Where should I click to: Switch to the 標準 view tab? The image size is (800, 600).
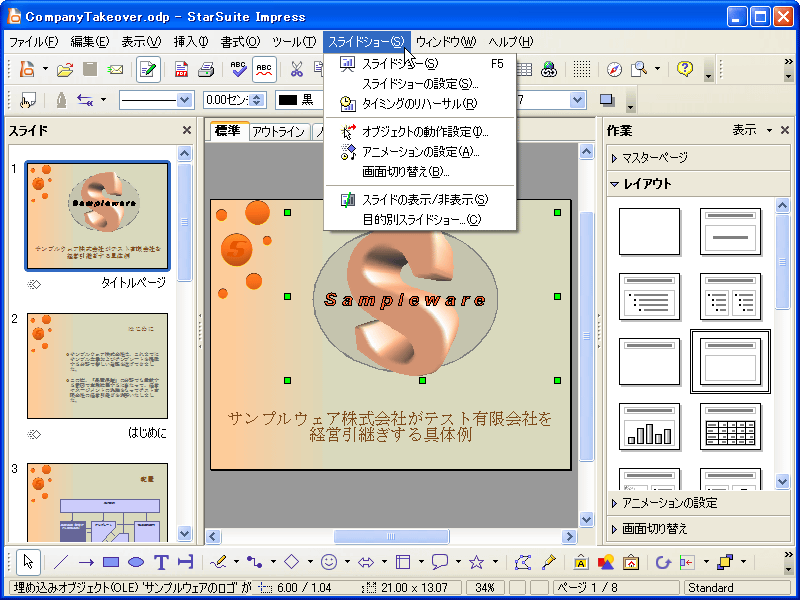pyautogui.click(x=228, y=131)
